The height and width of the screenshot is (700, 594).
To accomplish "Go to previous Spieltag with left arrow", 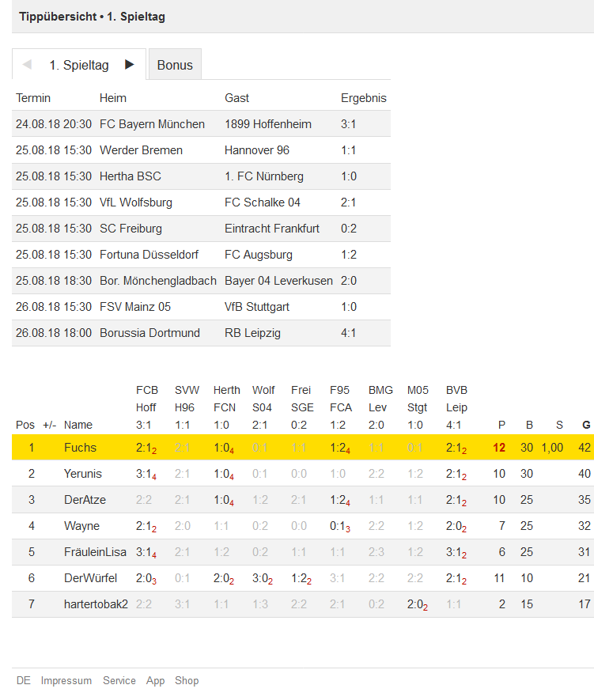I will point(27,65).
